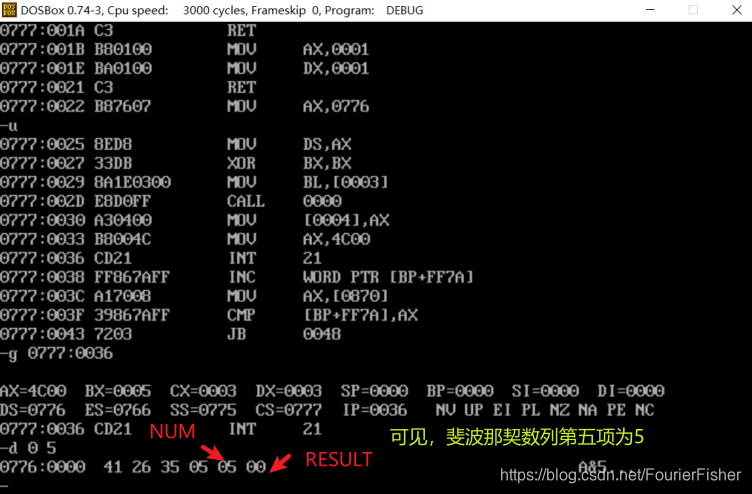Select the 'MOV AX,0776' instruction line

pyautogui.click(x=185, y=106)
